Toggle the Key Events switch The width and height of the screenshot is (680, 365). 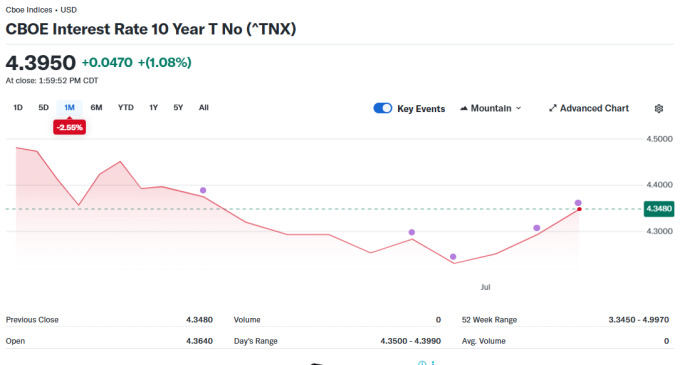click(382, 108)
